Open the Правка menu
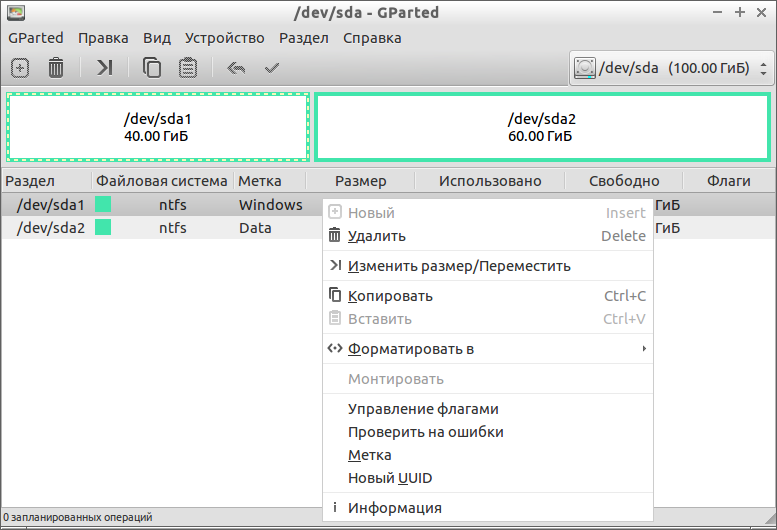This screenshot has width=777, height=530. pyautogui.click(x=103, y=38)
